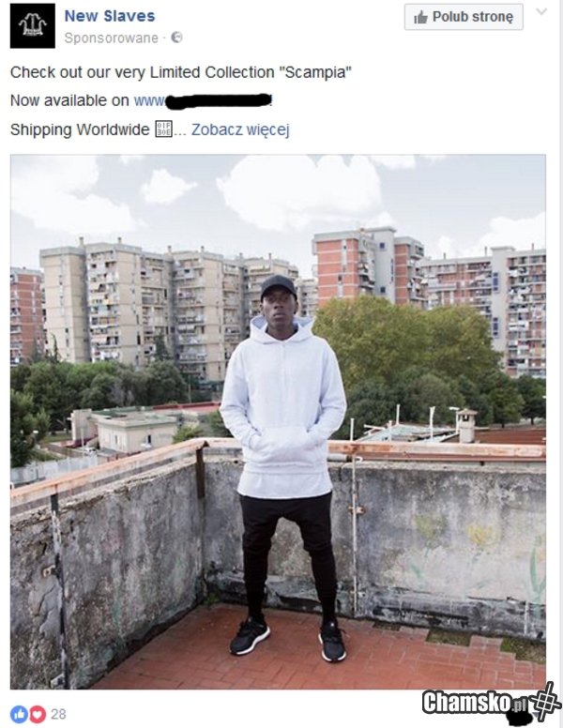Open the New Slaves page profile picture
The image size is (563, 728).
[33, 25]
